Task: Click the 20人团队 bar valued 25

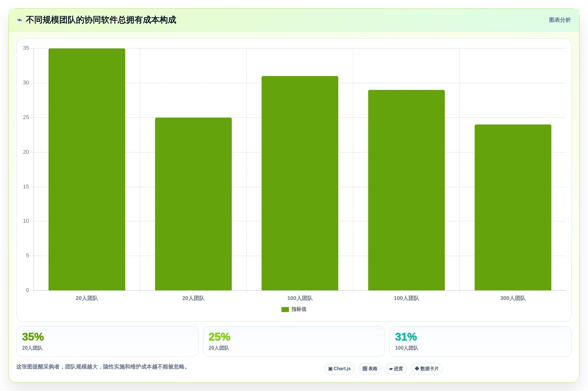Action: (x=193, y=204)
